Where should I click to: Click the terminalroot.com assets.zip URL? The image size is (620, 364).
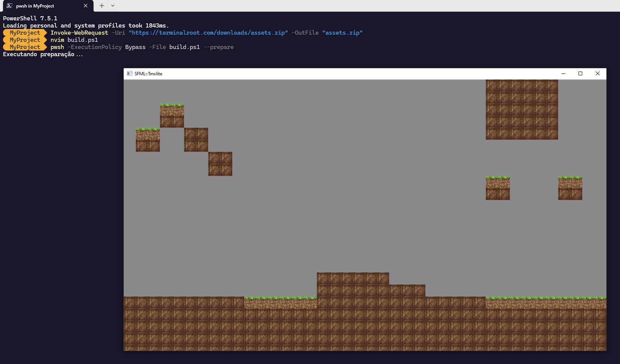(208, 33)
